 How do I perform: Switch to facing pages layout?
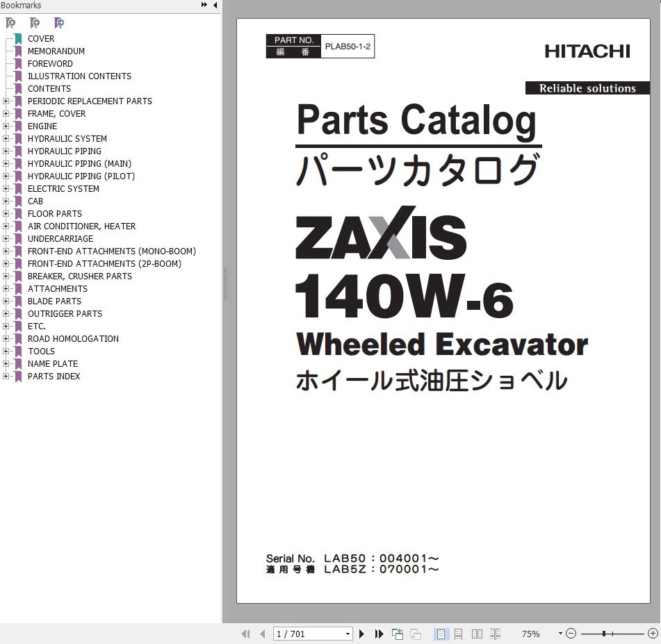(x=477, y=634)
